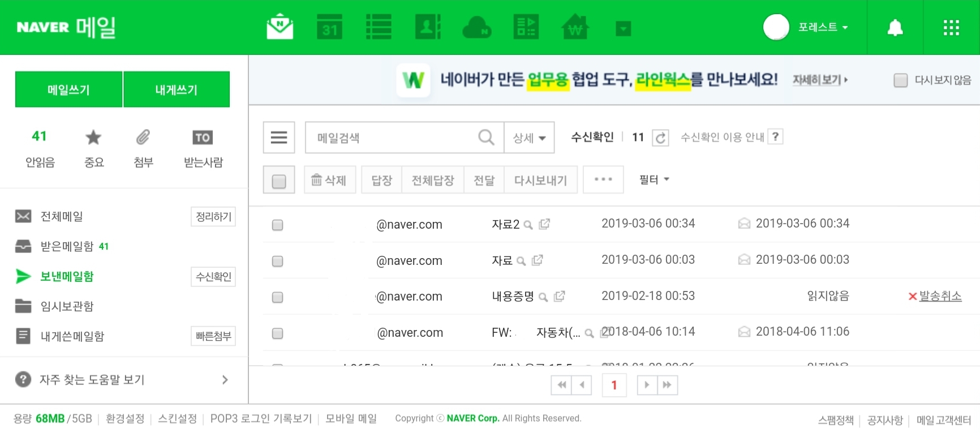
Task: Refresh the 수신확인 list
Action: pos(660,138)
